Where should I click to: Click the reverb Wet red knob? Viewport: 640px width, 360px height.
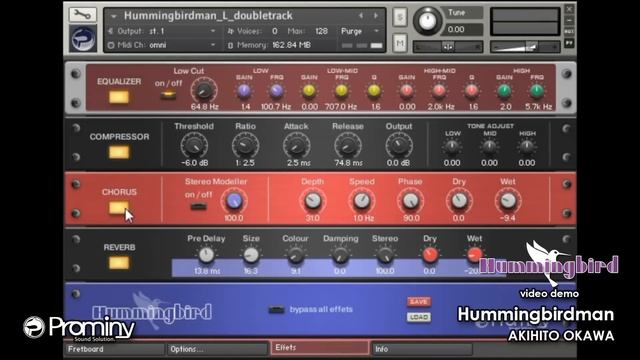(474, 256)
